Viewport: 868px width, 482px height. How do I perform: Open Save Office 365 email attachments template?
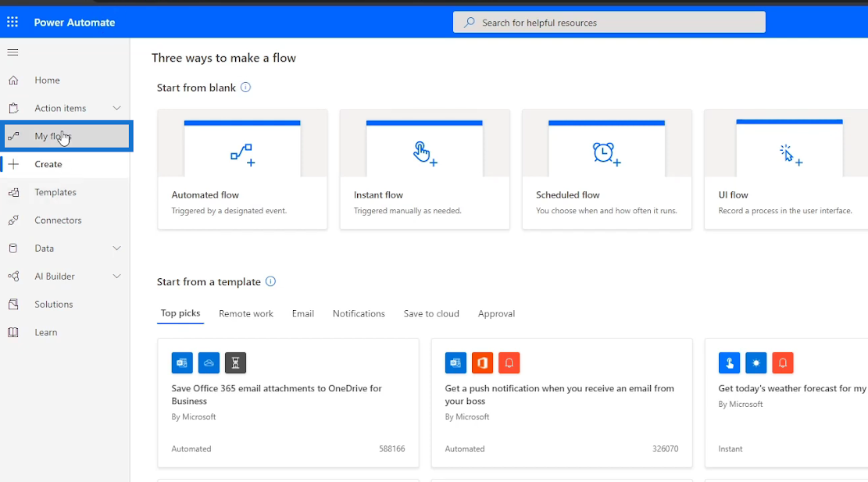tap(277, 395)
